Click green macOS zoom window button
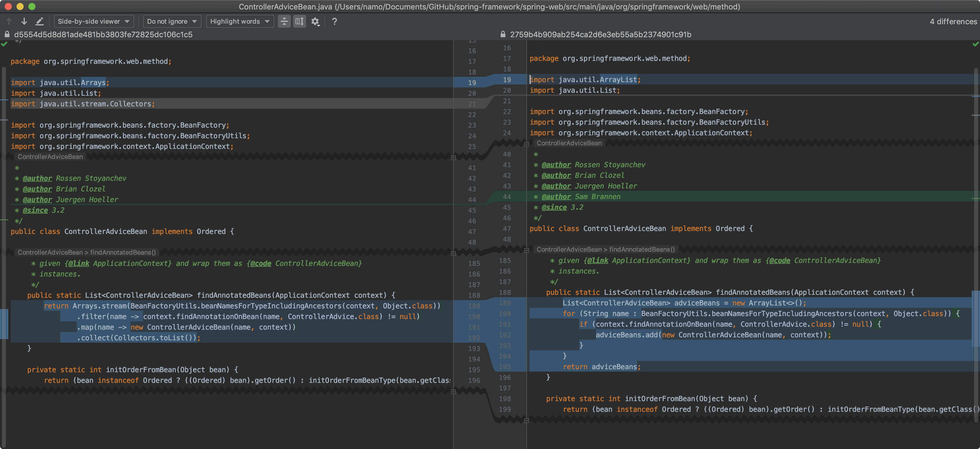Image resolution: width=980 pixels, height=449 pixels. point(32,6)
